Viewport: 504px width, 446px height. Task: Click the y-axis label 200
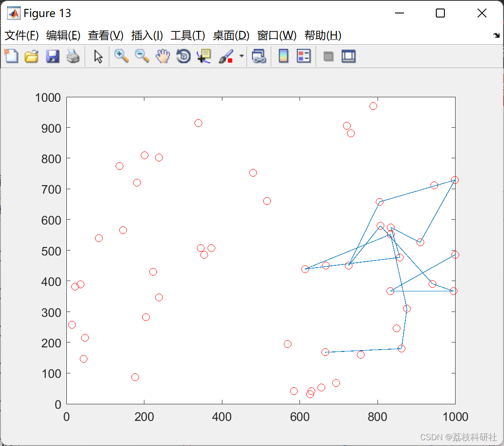coord(51,343)
